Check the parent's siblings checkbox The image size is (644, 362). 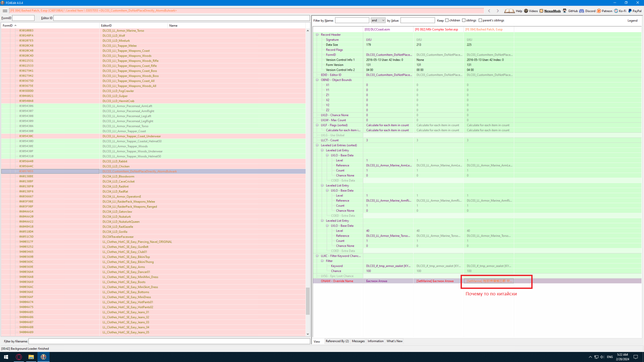480,20
